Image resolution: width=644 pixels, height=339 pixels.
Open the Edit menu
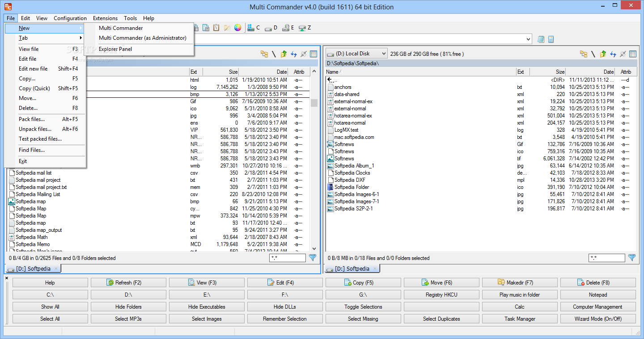[x=25, y=18]
